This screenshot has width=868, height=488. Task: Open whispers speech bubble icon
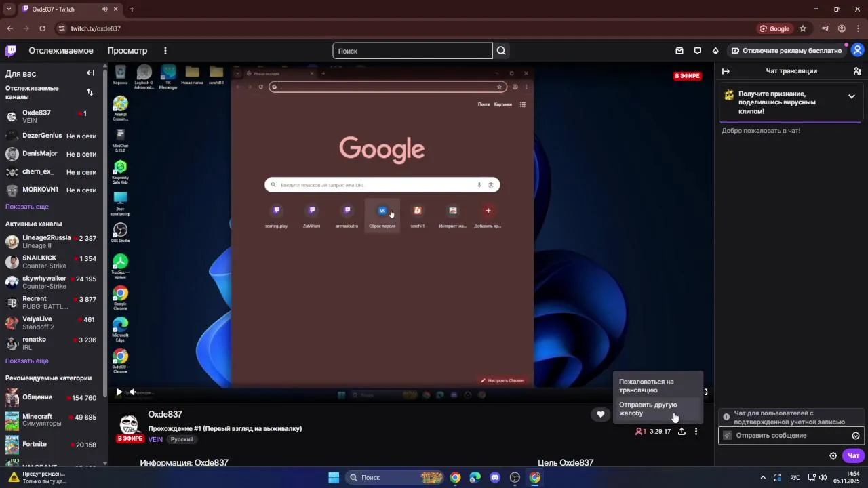point(697,51)
